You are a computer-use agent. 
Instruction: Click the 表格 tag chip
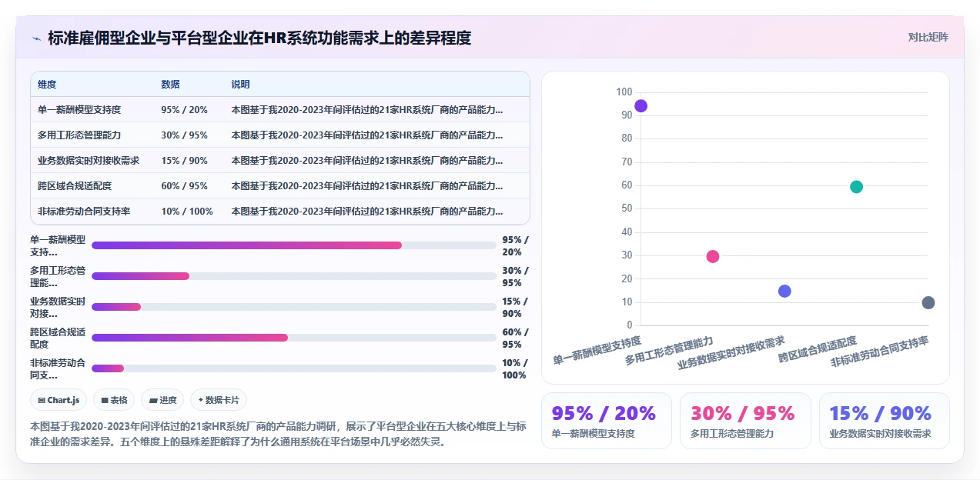coord(114,400)
